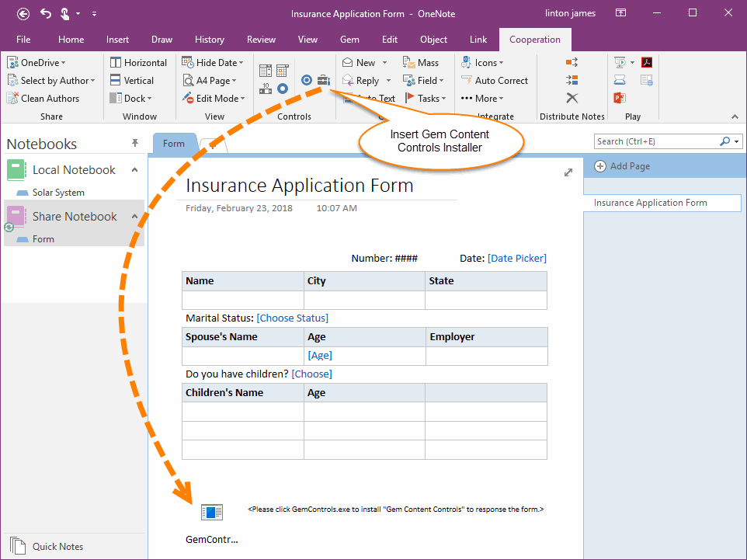Start slideshow presentation icon
This screenshot has width=747, height=560.
620,62
